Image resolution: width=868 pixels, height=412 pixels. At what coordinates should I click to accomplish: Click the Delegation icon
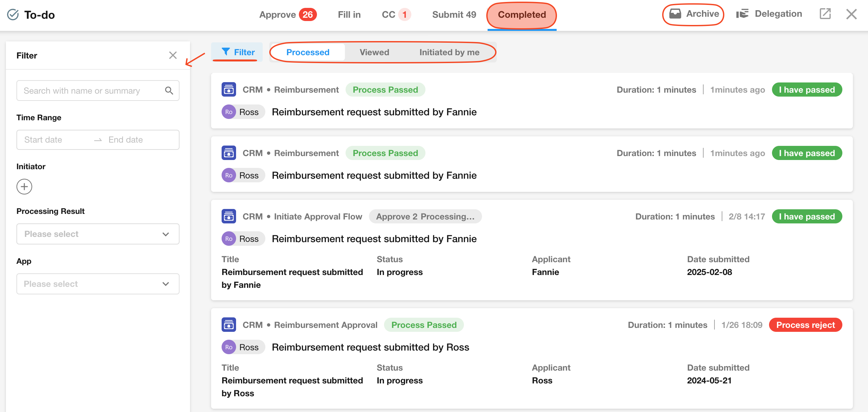coord(742,14)
